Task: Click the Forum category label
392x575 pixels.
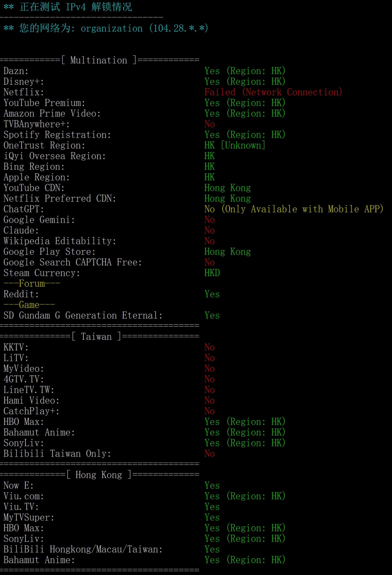Action: click(x=32, y=283)
